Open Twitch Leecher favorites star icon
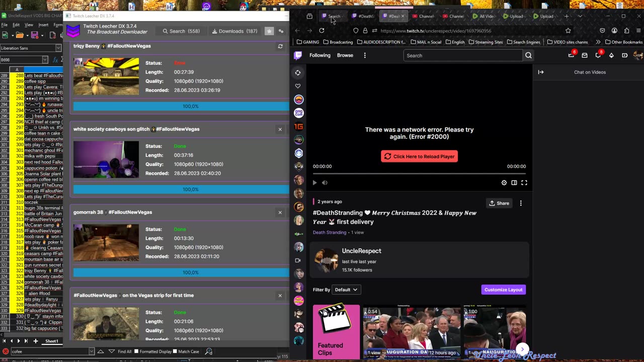The width and height of the screenshot is (644, 362). click(x=269, y=31)
